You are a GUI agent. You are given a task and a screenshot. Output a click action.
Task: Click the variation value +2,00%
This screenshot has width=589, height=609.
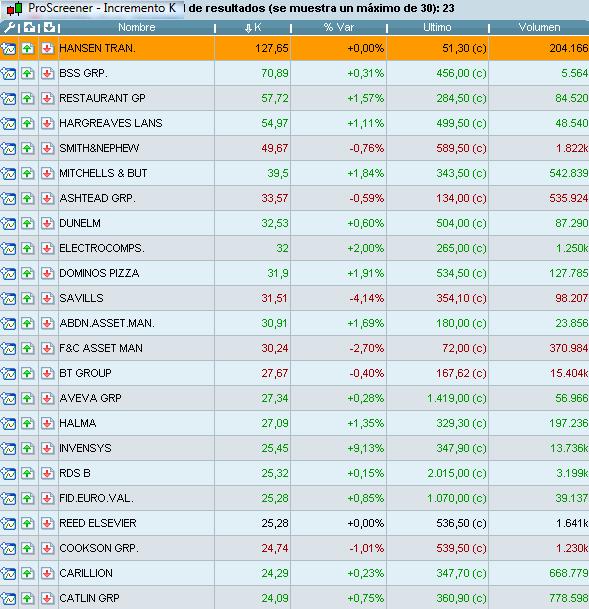[365, 249]
